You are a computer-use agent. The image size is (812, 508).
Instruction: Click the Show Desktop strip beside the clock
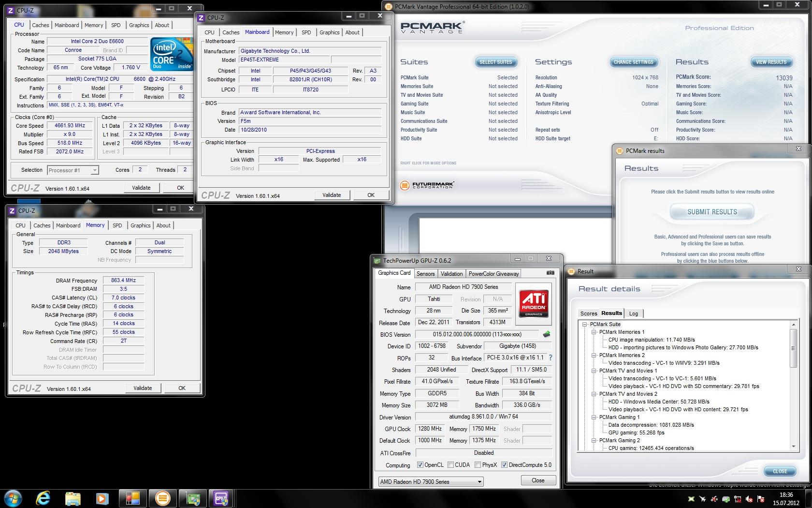pyautogui.click(x=808, y=498)
